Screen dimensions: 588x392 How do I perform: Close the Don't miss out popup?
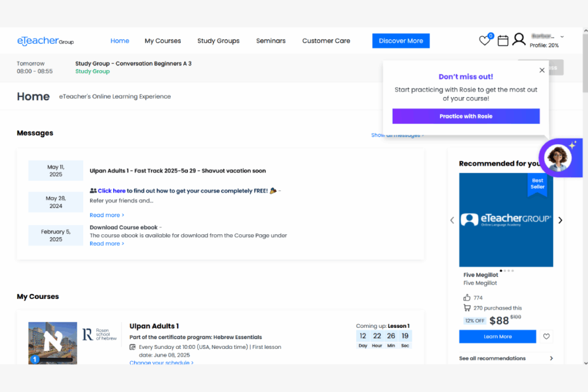click(542, 70)
